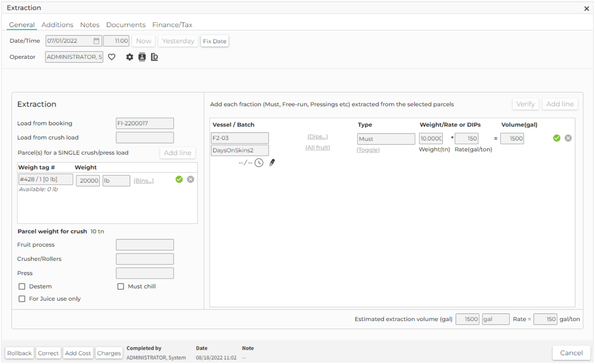This screenshot has height=364, width=595.
Task: Click the calendar icon in the date field
Action: (x=96, y=41)
